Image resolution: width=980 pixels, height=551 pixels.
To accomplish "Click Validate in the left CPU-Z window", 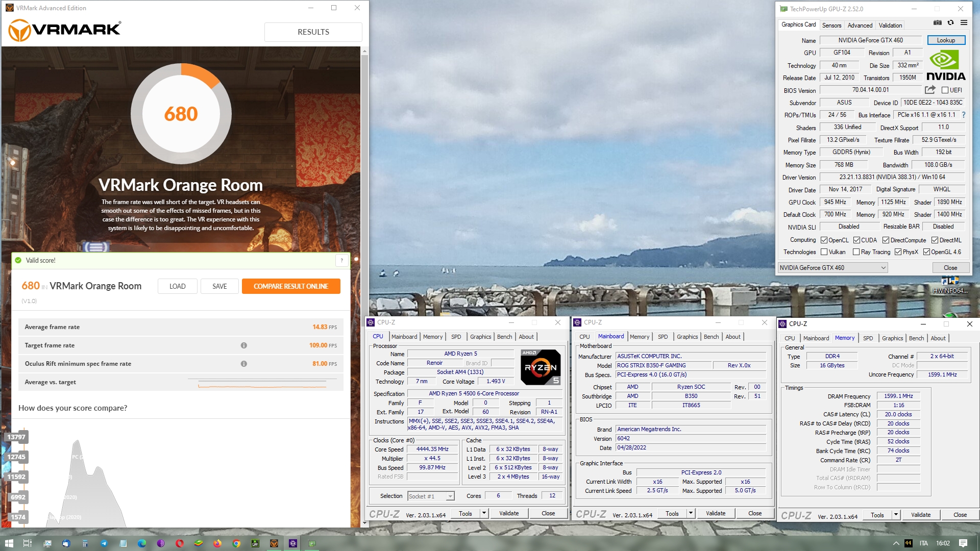I will point(509,513).
